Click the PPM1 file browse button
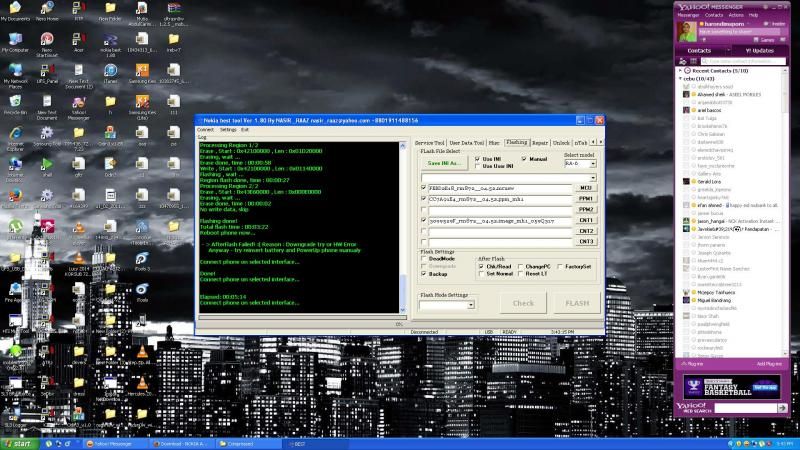This screenshot has width=800, height=450. [586, 198]
